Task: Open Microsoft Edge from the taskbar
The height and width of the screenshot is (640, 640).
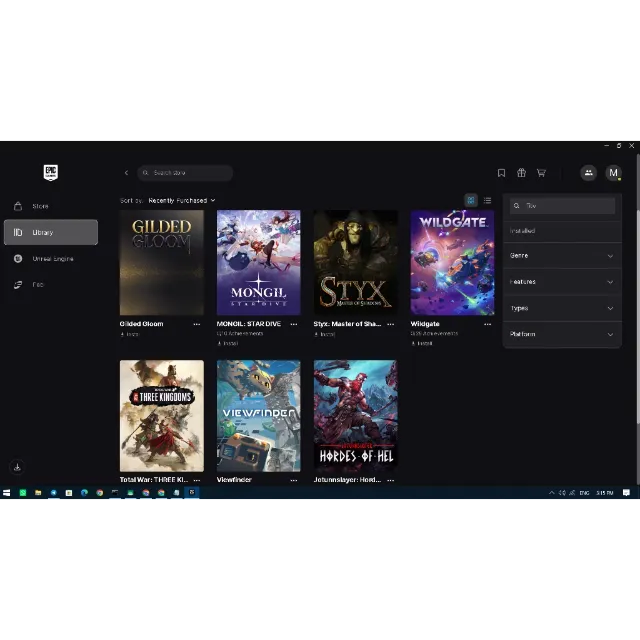Action: click(x=84, y=493)
